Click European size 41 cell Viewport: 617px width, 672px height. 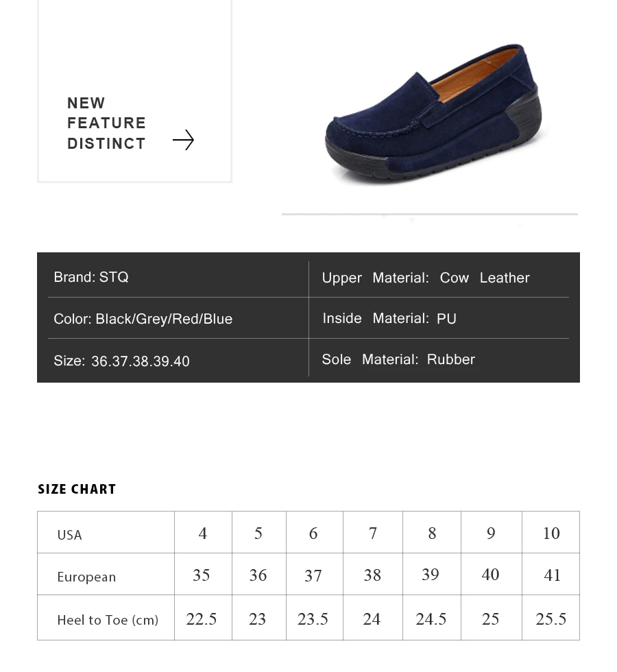[x=551, y=575]
